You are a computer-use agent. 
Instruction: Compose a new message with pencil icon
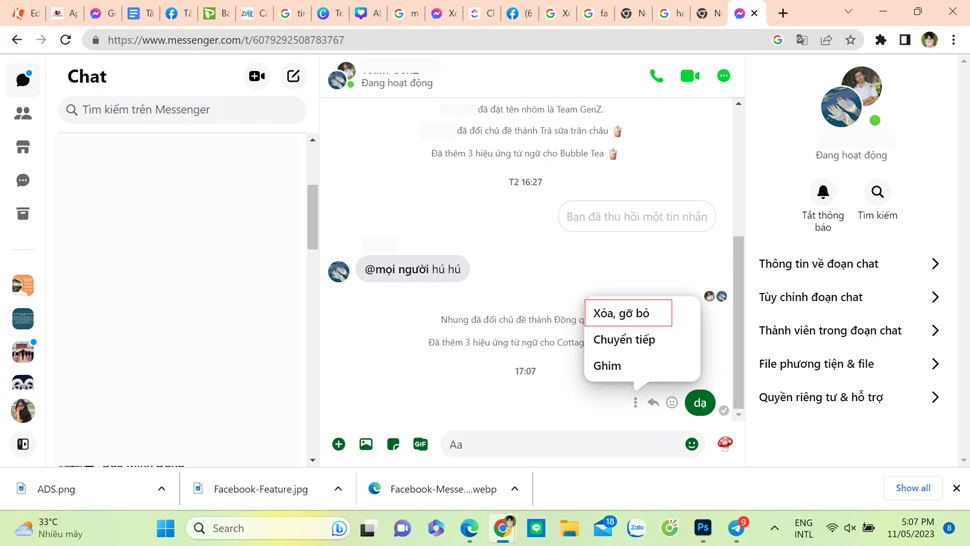click(293, 76)
